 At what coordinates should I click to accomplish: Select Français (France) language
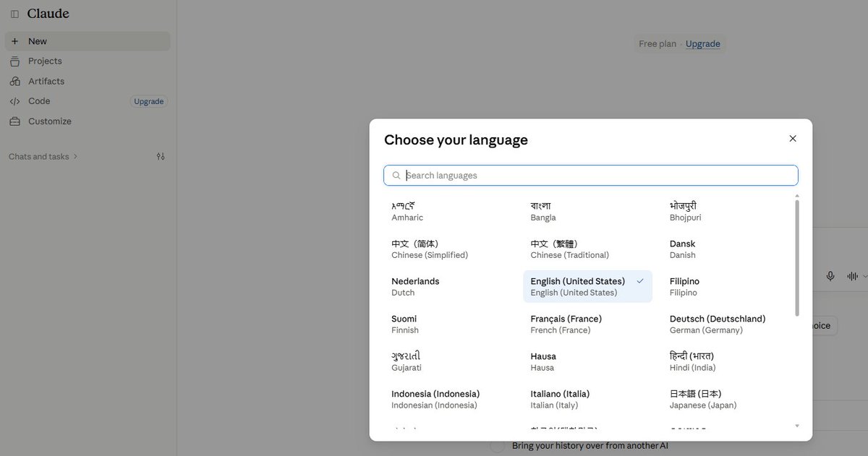click(x=587, y=324)
